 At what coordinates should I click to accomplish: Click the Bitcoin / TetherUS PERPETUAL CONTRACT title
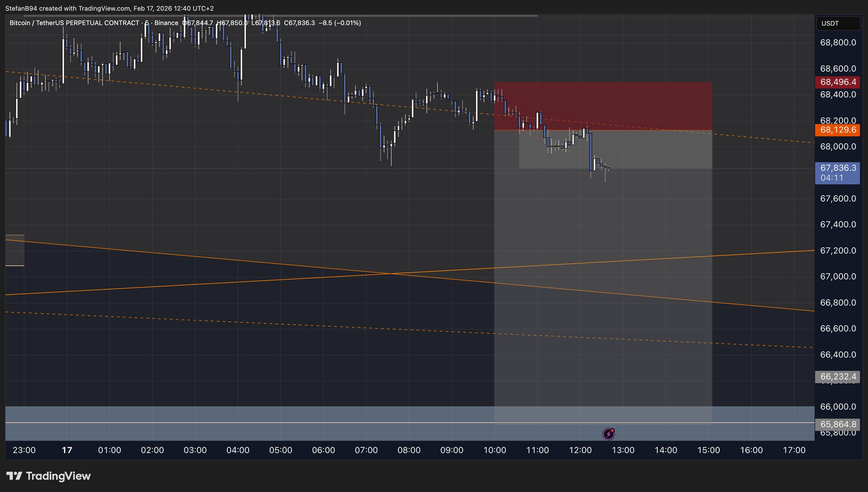(x=74, y=23)
